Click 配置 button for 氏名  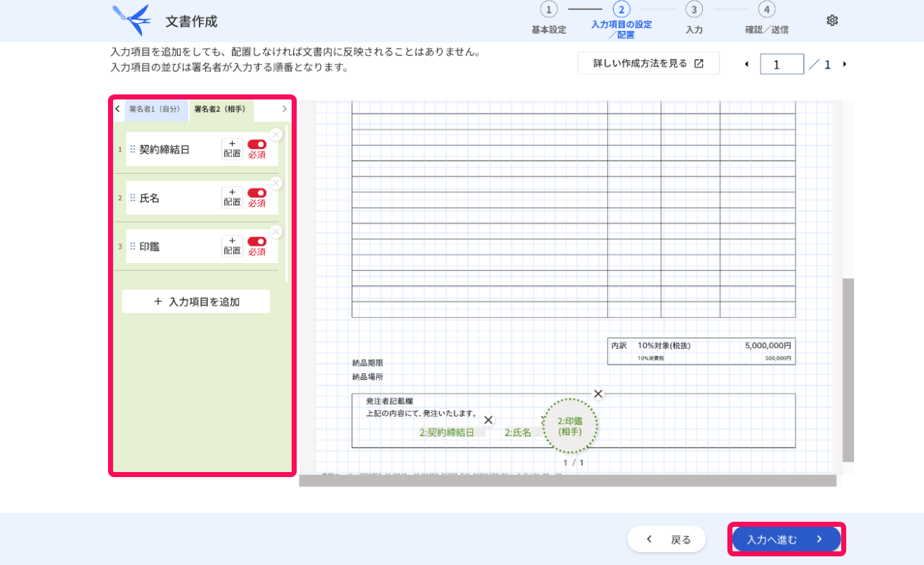232,197
